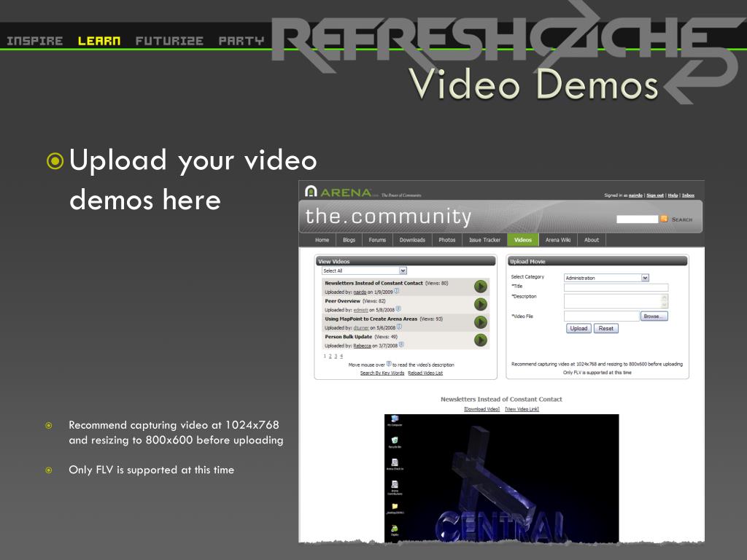This screenshot has height=560, width=747.
Task: Click the Download Video link
Action: 481,409
